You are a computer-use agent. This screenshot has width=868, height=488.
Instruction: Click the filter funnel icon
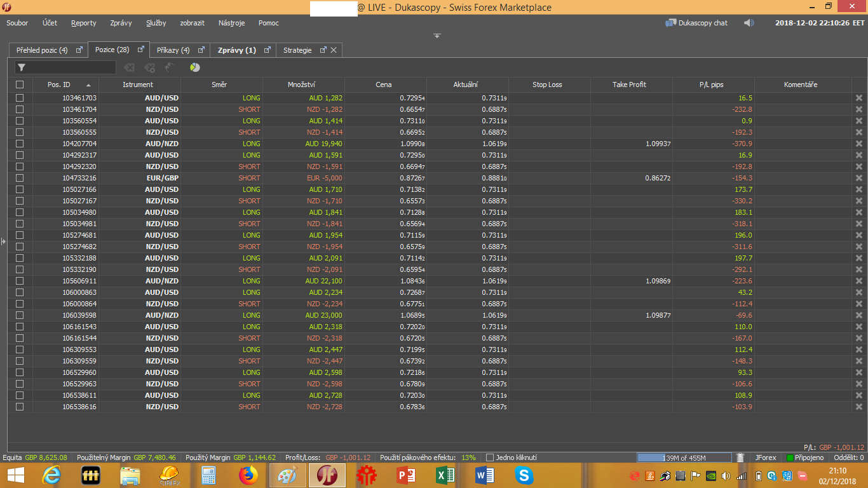pos(21,67)
